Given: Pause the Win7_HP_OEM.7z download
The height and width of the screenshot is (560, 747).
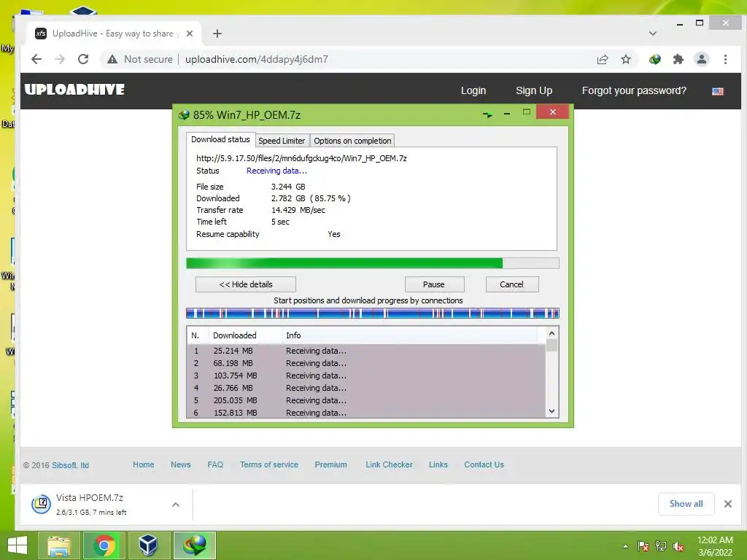Looking at the screenshot, I should tap(434, 284).
